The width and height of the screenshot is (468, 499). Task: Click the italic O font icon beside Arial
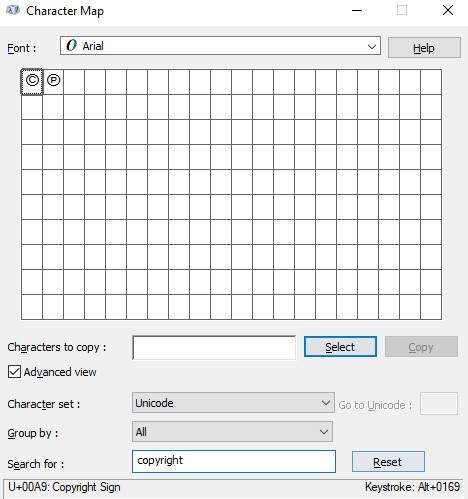(71, 45)
